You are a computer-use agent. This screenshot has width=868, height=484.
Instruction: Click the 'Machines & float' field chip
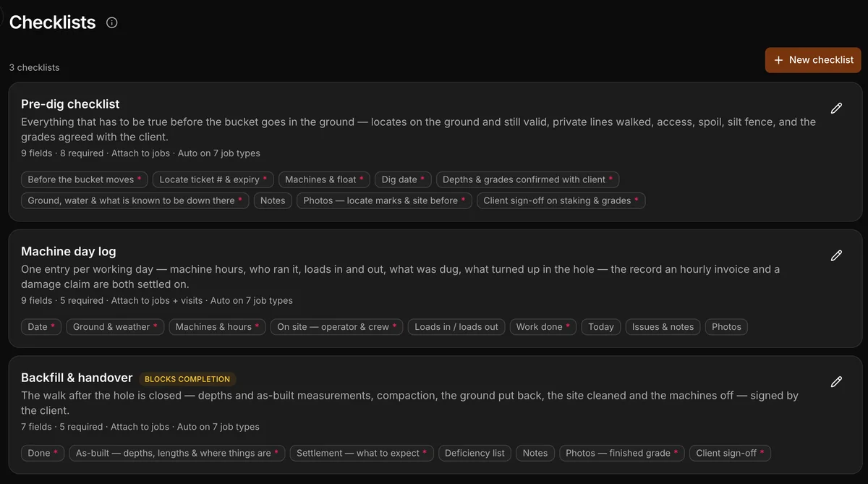(x=324, y=179)
